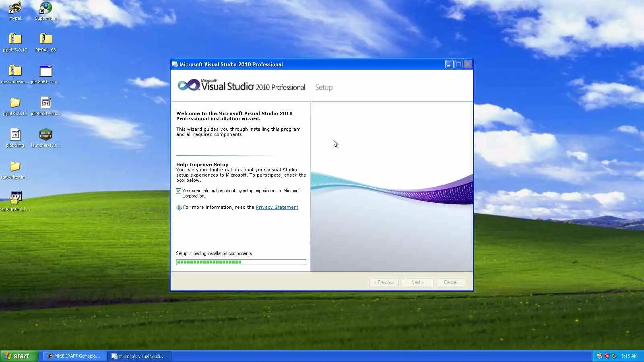Select the Betacraft launcher-1.0 icon

[45, 134]
